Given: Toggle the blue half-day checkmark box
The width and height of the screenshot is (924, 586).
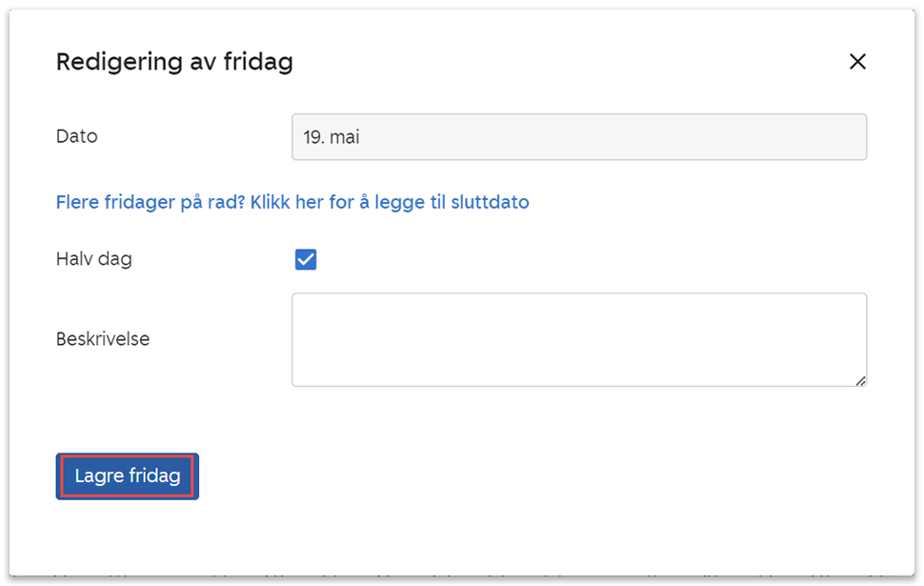Looking at the screenshot, I should (x=306, y=260).
